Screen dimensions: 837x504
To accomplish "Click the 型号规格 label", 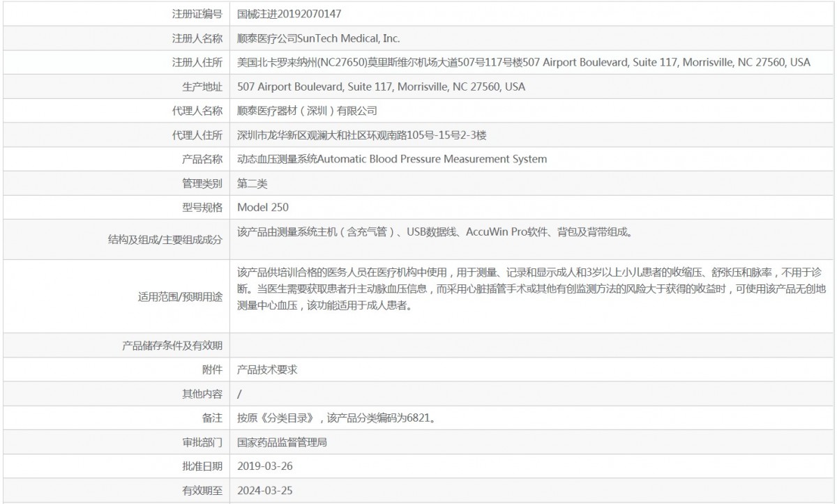I will (x=202, y=207).
